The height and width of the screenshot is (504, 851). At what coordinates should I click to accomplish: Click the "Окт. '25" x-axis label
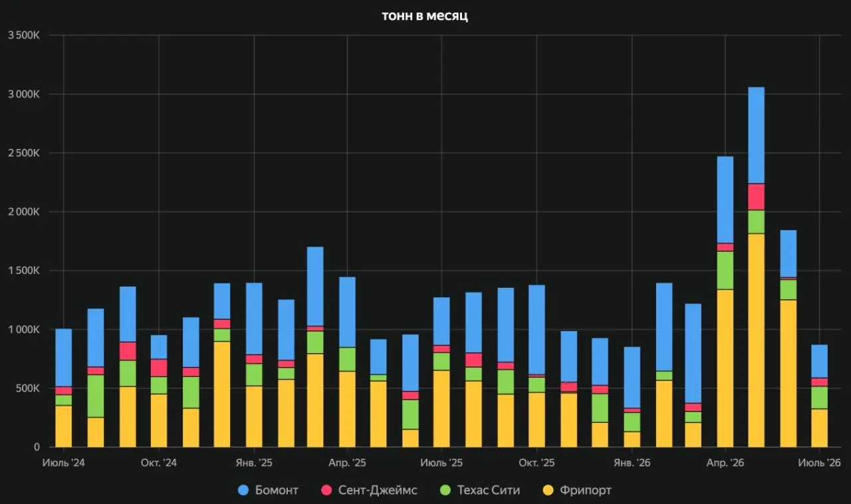pos(537,463)
